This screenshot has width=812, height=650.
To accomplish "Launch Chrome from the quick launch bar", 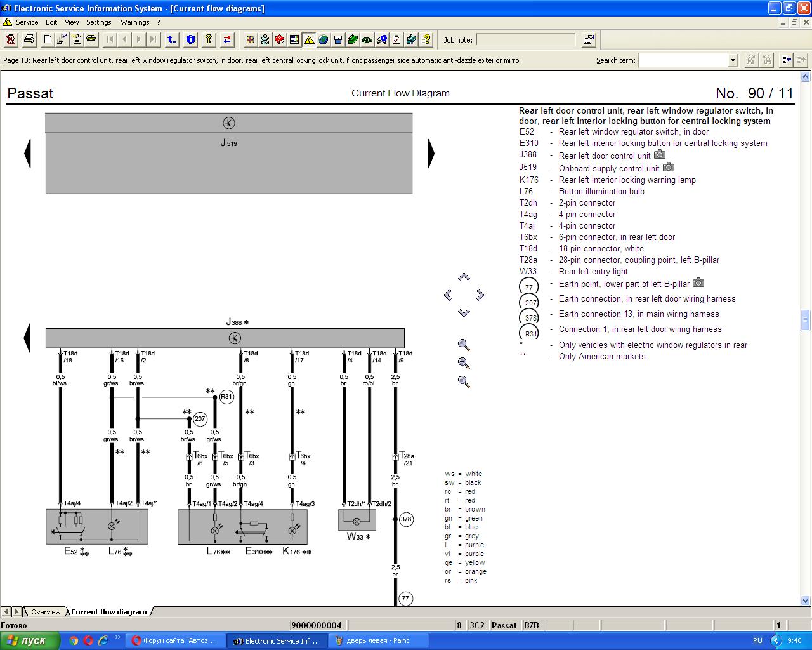I will click(74, 640).
